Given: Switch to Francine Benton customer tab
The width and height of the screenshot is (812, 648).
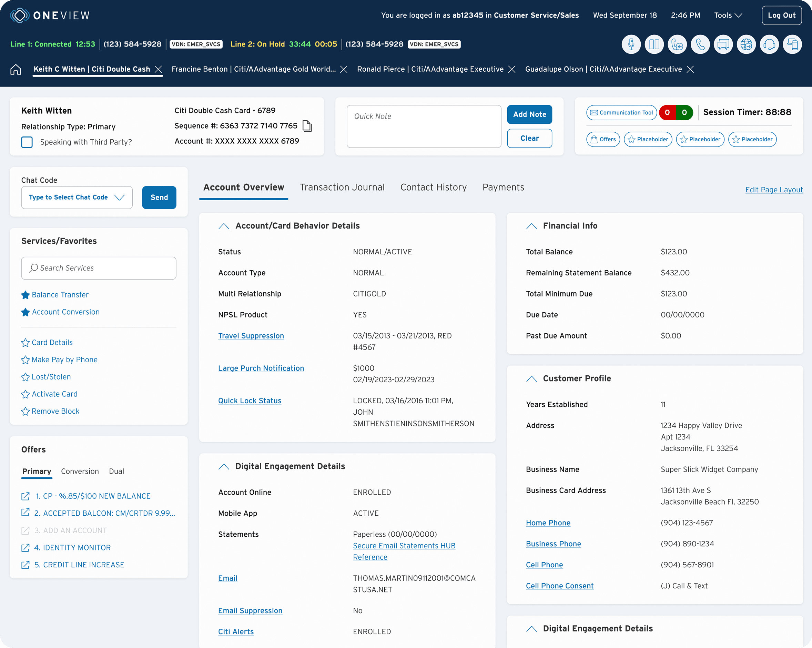Looking at the screenshot, I should click(253, 69).
